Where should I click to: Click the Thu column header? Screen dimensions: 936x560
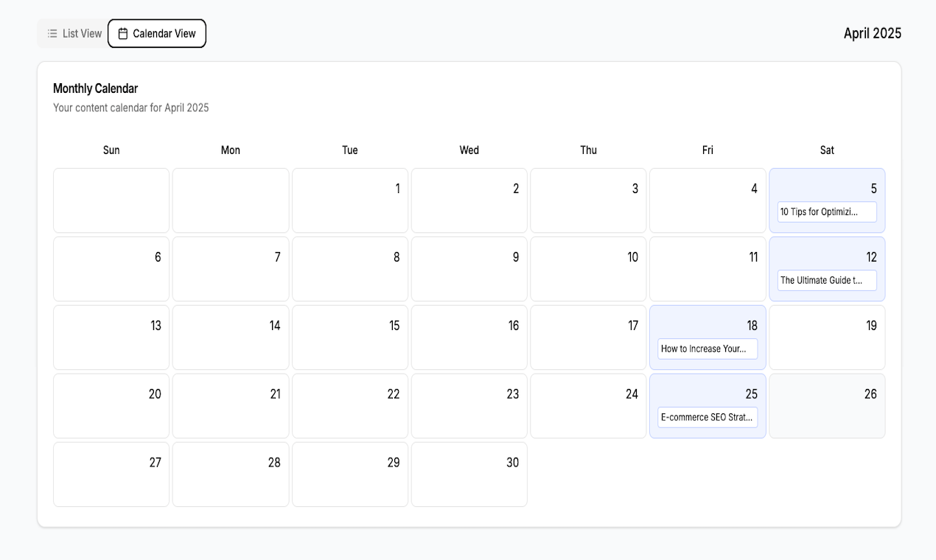click(588, 150)
